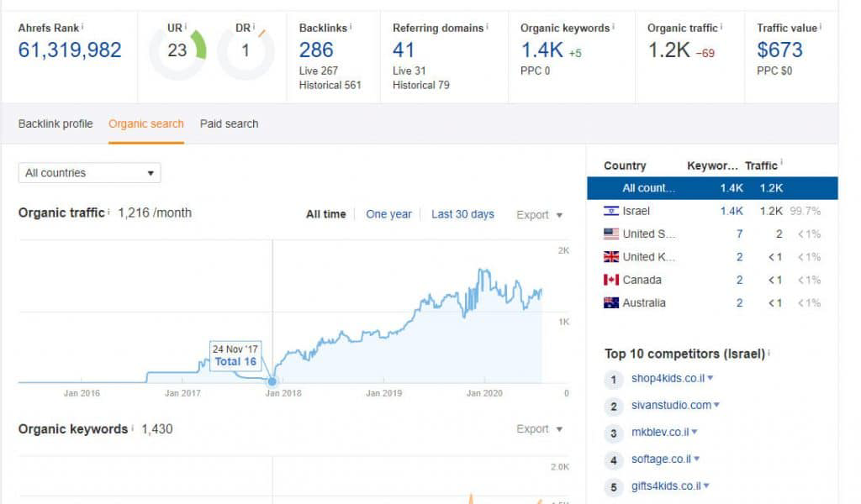Click the Live 31 referring domains text
861x504 pixels.
409,71
